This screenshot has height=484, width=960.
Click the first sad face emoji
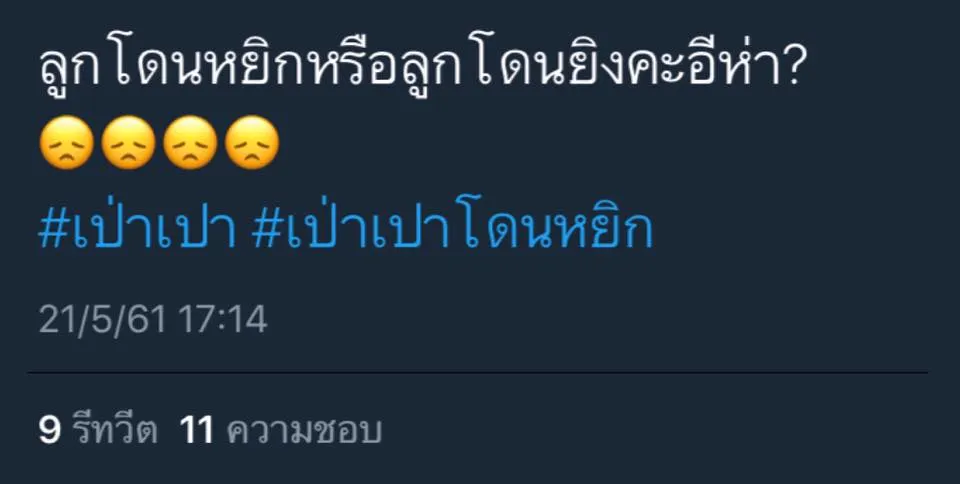[66, 143]
